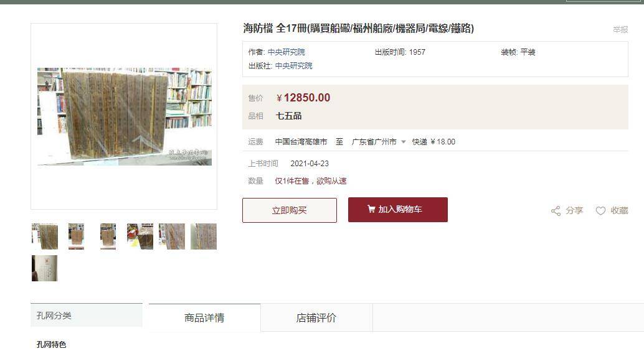Click the heart icon to favorite the book
This screenshot has width=644, height=351.
pos(600,211)
